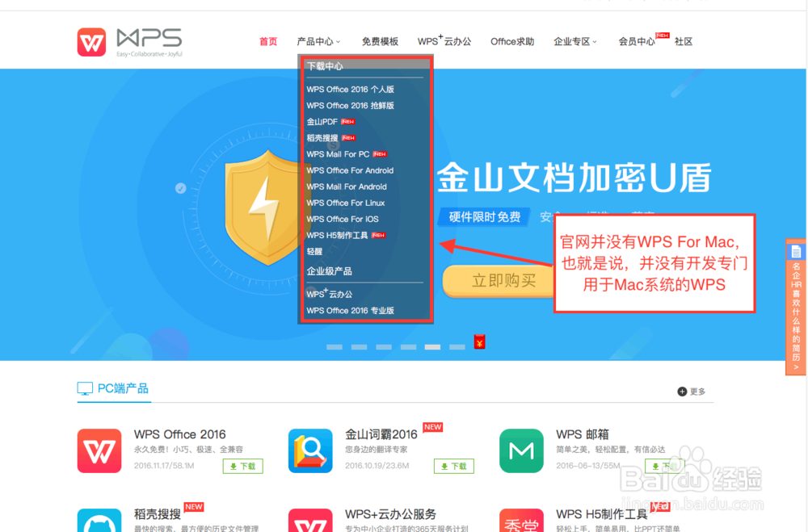Choose 金山PDF in the download list

coord(322,122)
